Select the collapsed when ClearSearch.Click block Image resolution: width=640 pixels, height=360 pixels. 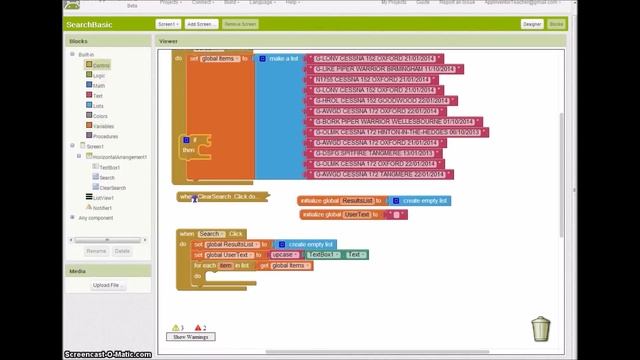pyautogui.click(x=223, y=197)
